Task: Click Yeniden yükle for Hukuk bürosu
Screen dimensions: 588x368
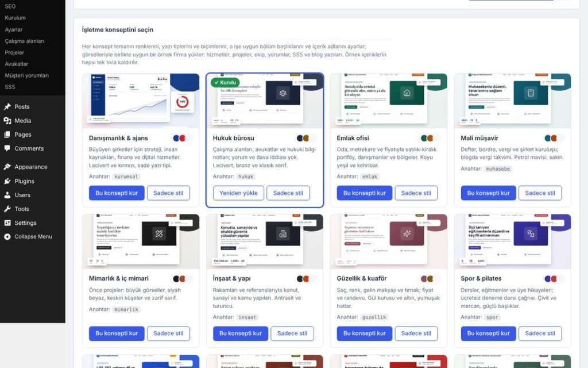Action: (238, 193)
